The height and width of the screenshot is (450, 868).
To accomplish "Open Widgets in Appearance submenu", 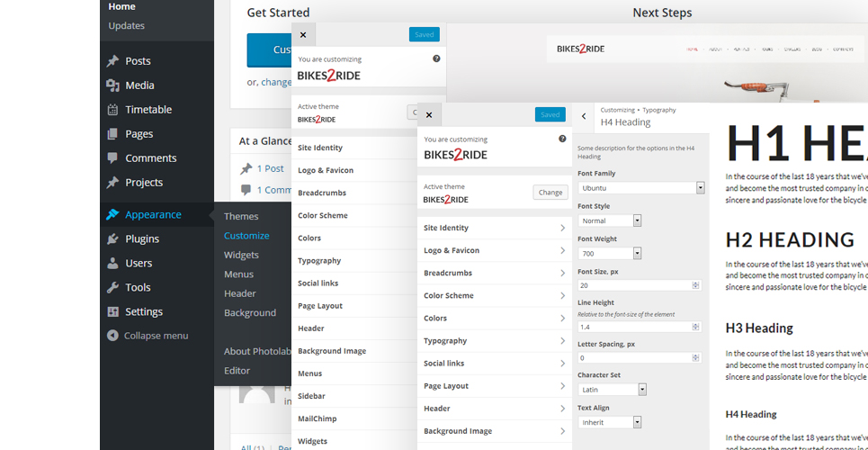I will pyautogui.click(x=241, y=255).
